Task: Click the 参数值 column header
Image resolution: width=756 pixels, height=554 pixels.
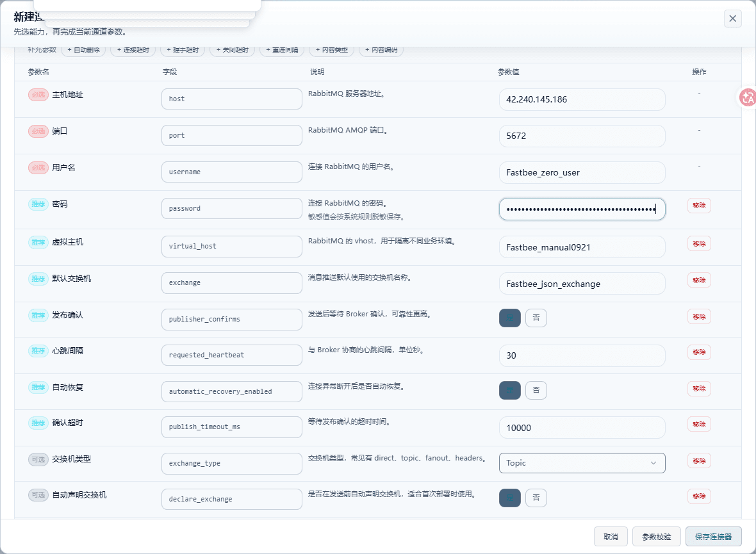Action: pyautogui.click(x=508, y=72)
